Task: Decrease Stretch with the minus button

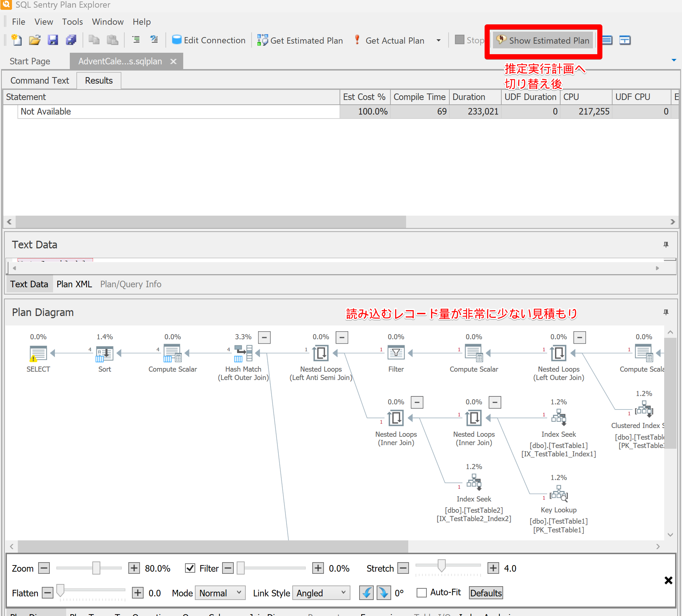Action: coord(403,568)
